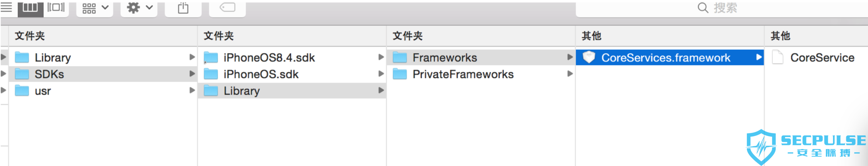Screen dimensions: 868x166
Task: Click the first column header 文件夹
Action: click(x=30, y=36)
